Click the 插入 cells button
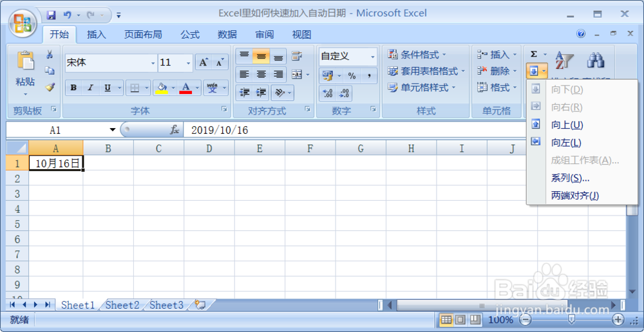Viewport: 644px width, 332px height. (x=497, y=55)
